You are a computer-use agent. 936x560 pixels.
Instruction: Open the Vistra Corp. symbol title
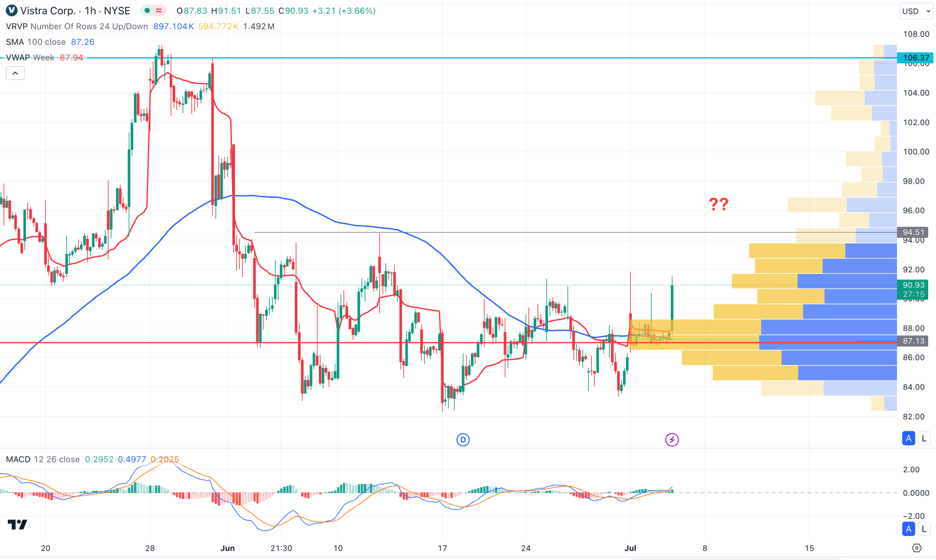tap(48, 11)
